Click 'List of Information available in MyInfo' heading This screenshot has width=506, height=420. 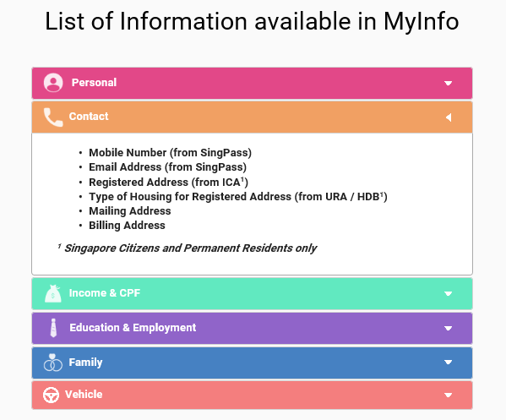(x=252, y=21)
